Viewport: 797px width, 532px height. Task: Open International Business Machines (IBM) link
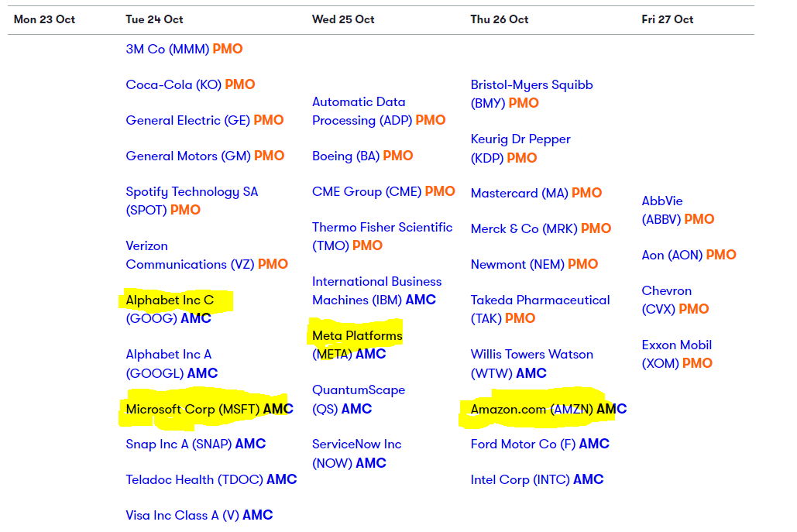(377, 290)
